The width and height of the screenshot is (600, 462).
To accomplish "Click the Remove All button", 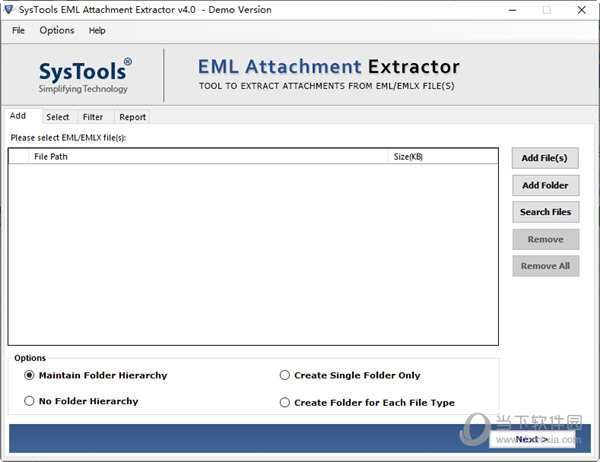I will click(545, 266).
